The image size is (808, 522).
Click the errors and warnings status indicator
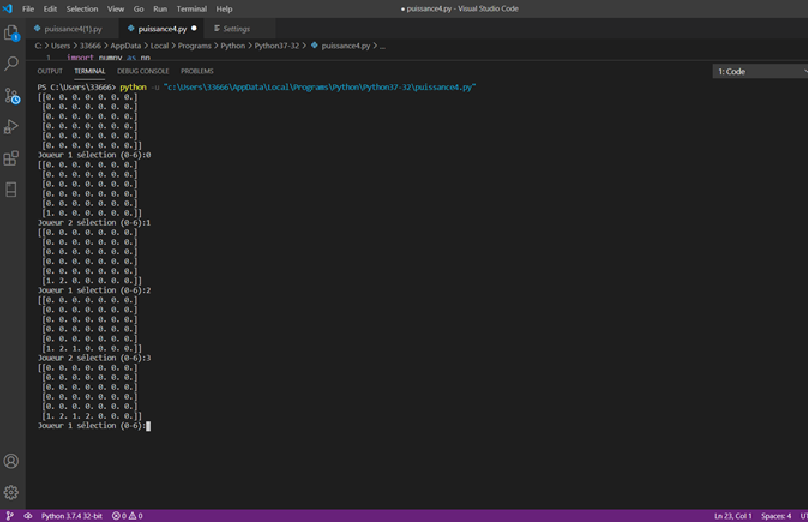pos(127,516)
